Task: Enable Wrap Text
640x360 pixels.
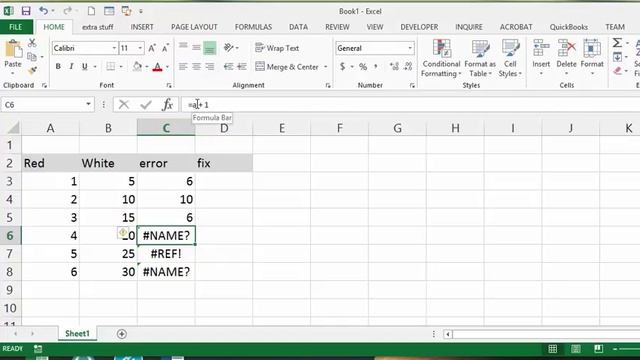Action: click(277, 48)
